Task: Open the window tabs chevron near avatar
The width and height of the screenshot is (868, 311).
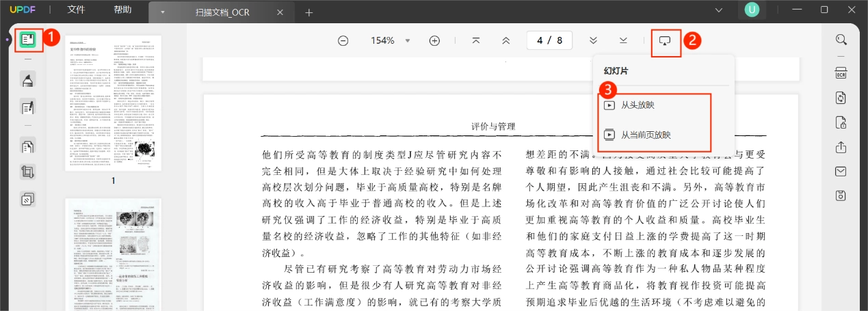Action: pyautogui.click(x=719, y=10)
